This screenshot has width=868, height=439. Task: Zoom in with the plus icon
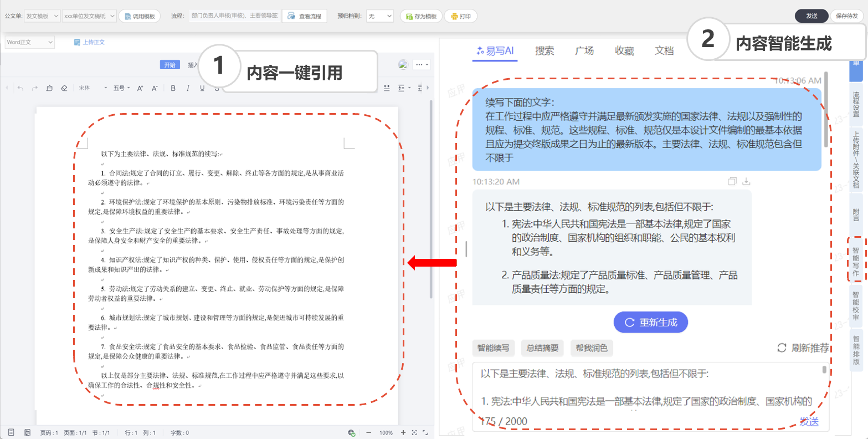[403, 432]
